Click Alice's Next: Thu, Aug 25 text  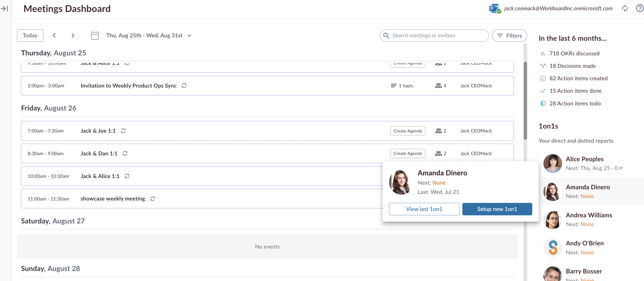pyautogui.click(x=588, y=168)
